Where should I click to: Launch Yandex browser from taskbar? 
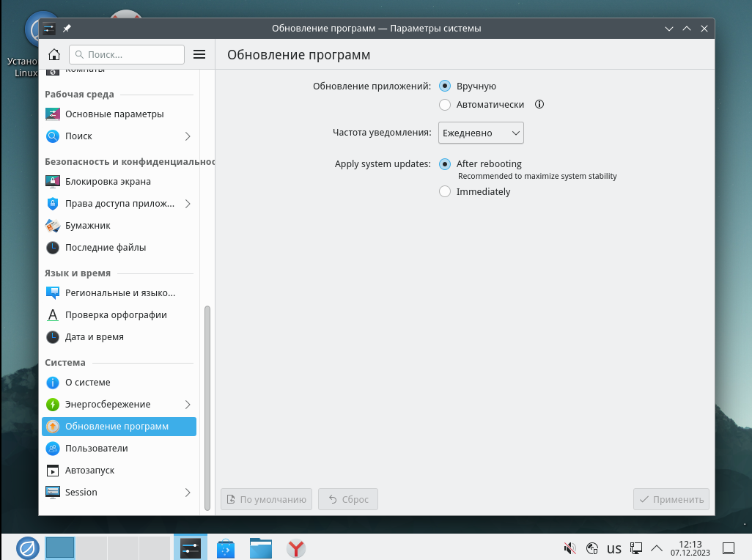coord(296,548)
